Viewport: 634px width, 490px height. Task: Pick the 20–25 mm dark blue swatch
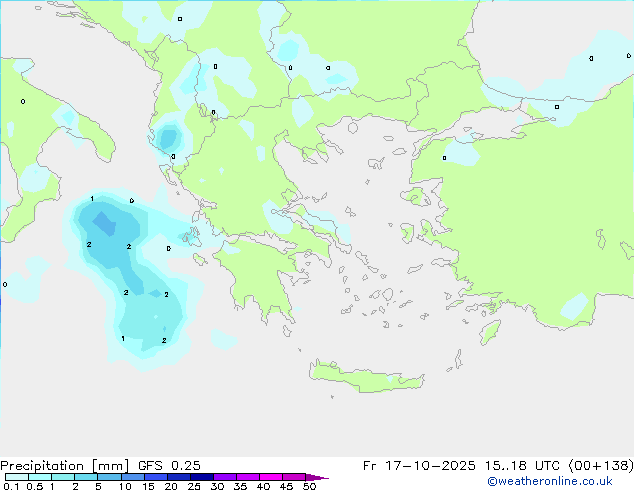178,477
